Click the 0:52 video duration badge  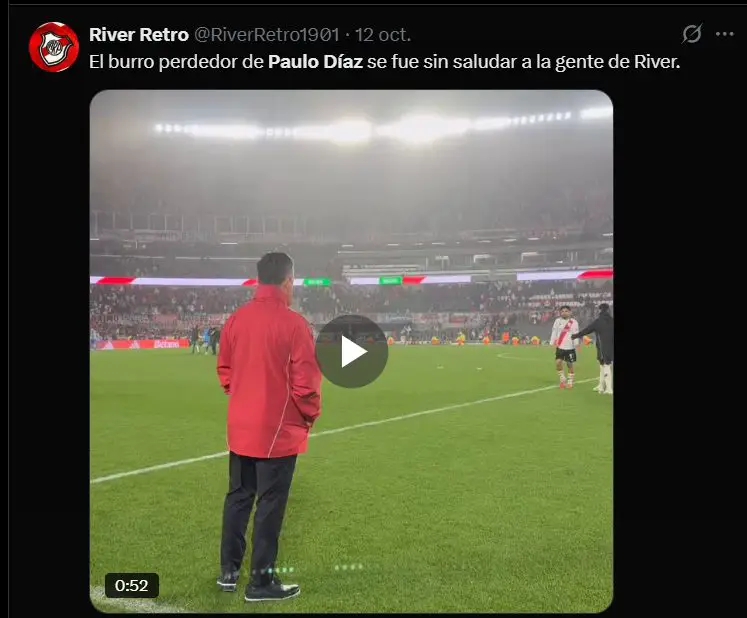132,585
